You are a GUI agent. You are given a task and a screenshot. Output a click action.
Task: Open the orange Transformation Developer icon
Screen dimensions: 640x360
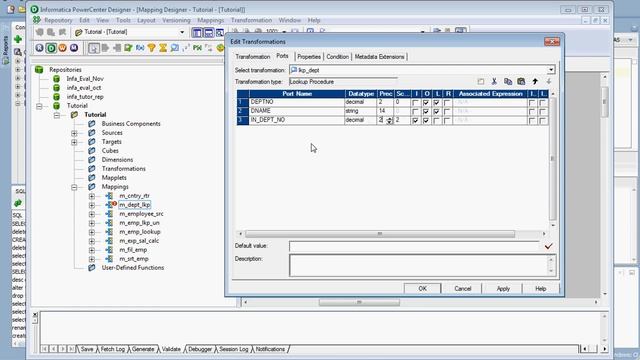pyautogui.click(x=62, y=48)
